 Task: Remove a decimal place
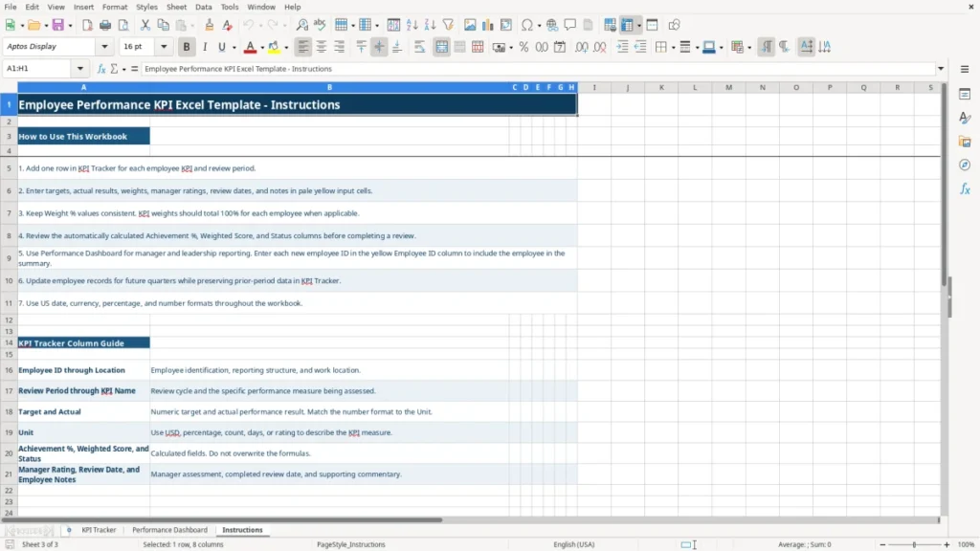pyautogui.click(x=600, y=47)
